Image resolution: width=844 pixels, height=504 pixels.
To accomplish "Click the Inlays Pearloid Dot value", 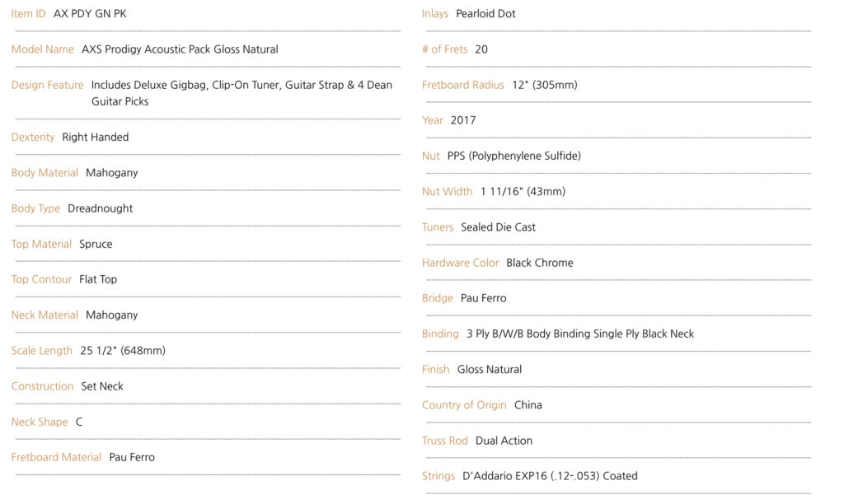I will tap(485, 13).
